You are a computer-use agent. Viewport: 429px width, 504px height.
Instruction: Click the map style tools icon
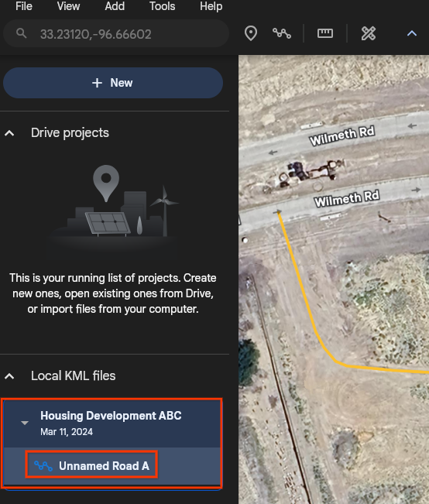[x=369, y=33]
